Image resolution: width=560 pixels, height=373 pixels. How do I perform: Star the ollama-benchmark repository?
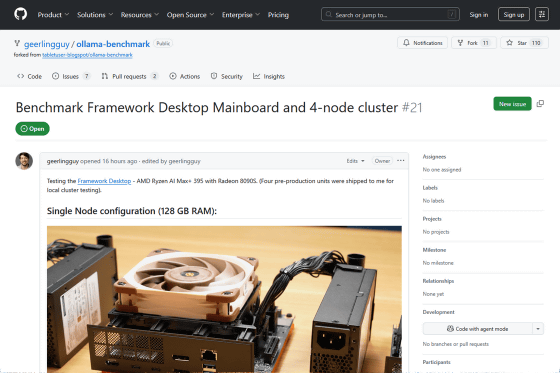pos(524,43)
